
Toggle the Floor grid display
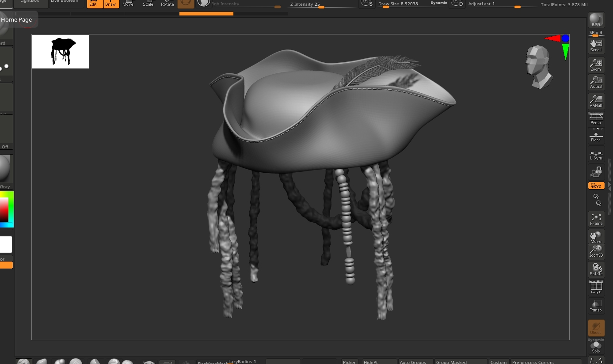click(596, 137)
